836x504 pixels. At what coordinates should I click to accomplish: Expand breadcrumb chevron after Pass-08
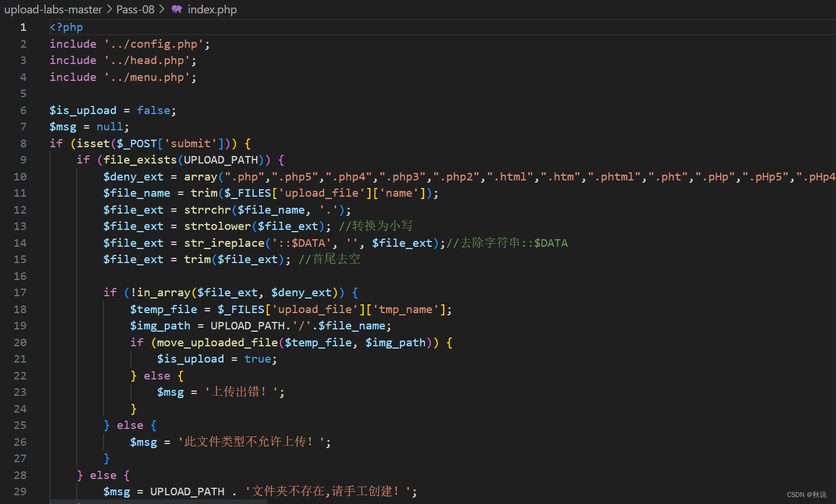(161, 9)
